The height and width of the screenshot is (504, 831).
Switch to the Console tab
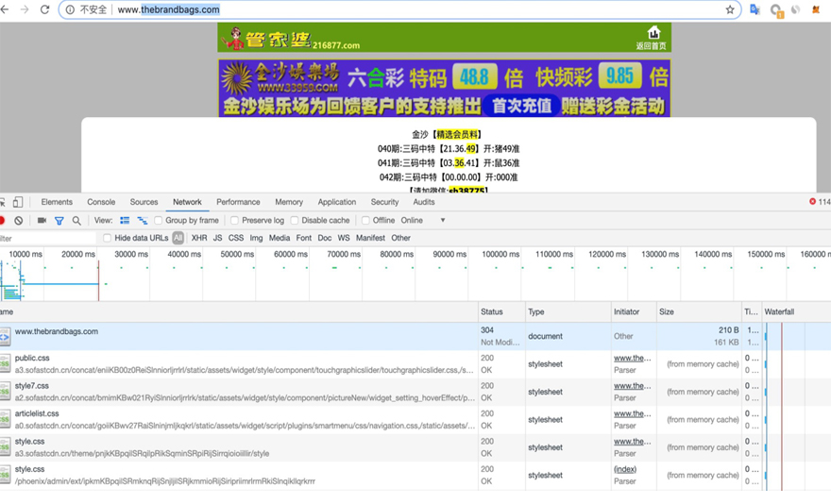(x=101, y=202)
